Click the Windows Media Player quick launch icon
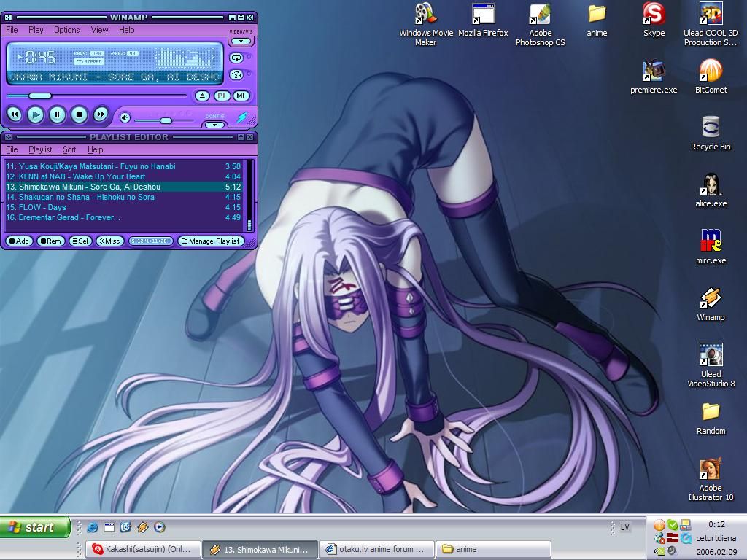This screenshot has height=560, width=747. [160, 527]
